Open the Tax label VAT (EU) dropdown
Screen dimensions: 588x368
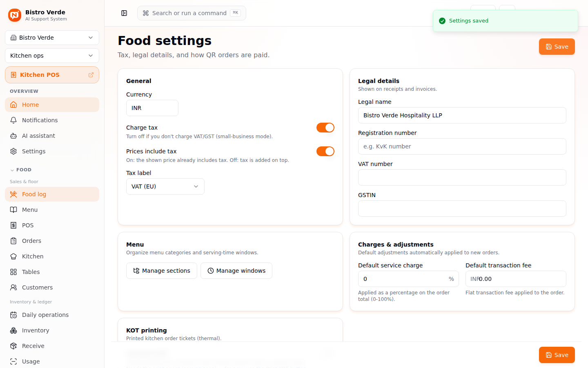click(x=165, y=186)
